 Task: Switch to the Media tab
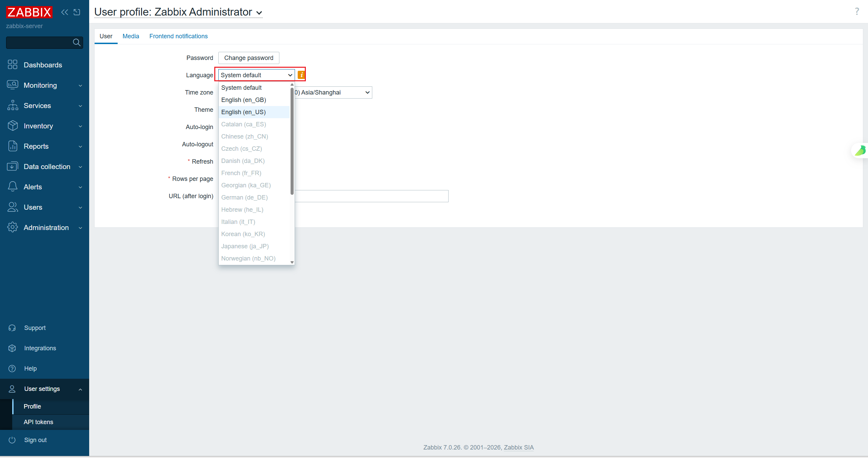point(131,36)
